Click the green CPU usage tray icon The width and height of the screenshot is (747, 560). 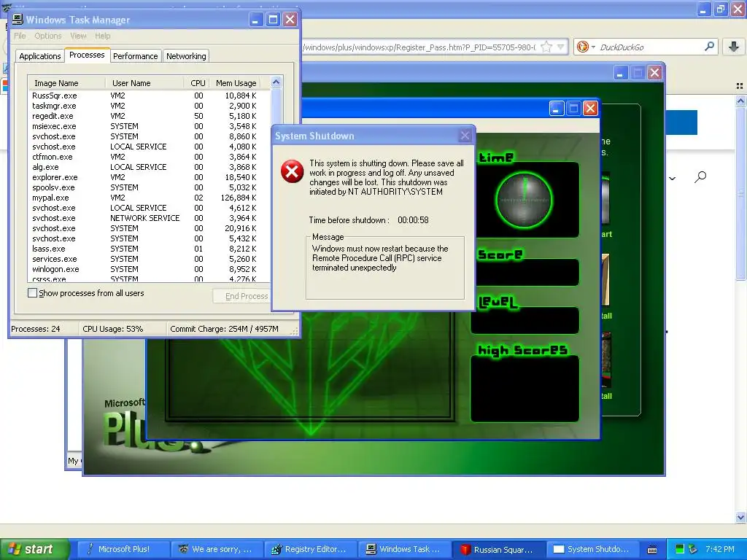(x=680, y=549)
